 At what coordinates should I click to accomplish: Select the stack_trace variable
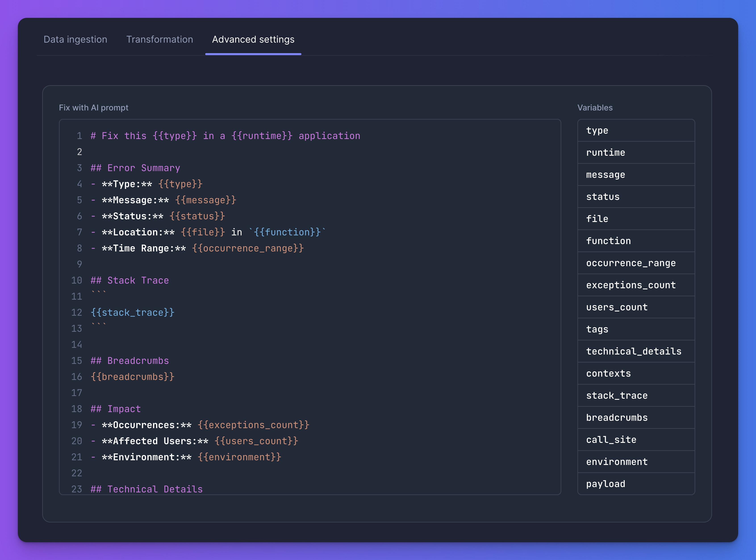636,395
